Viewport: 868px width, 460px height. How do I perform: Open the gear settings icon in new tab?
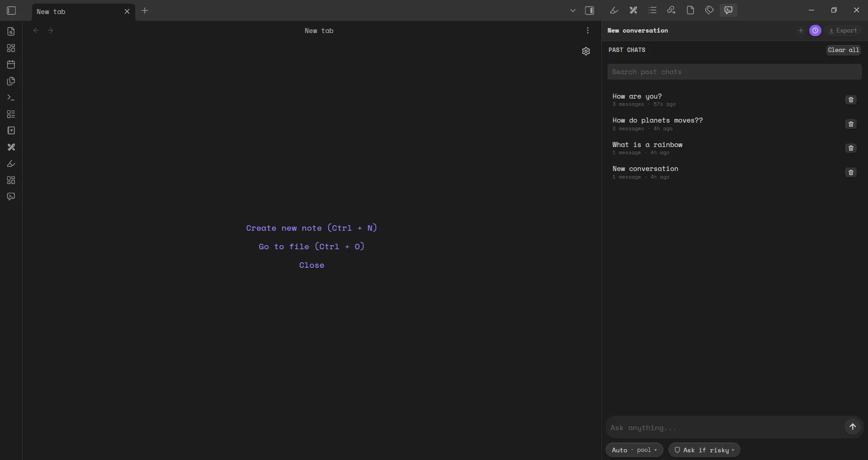point(586,51)
